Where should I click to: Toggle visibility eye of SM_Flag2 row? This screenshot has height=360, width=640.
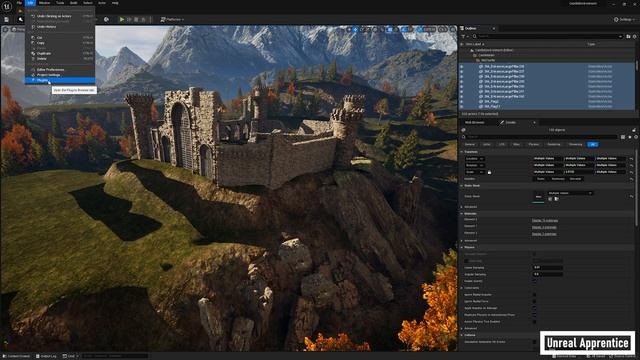point(462,102)
